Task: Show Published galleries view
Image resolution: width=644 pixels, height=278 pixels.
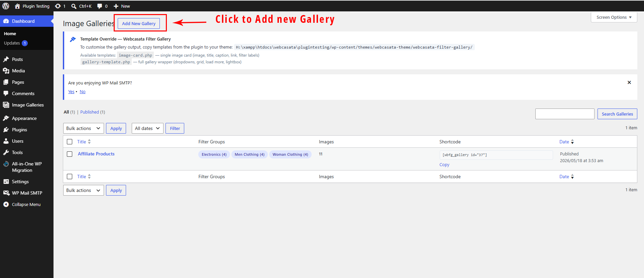Action: (90, 112)
